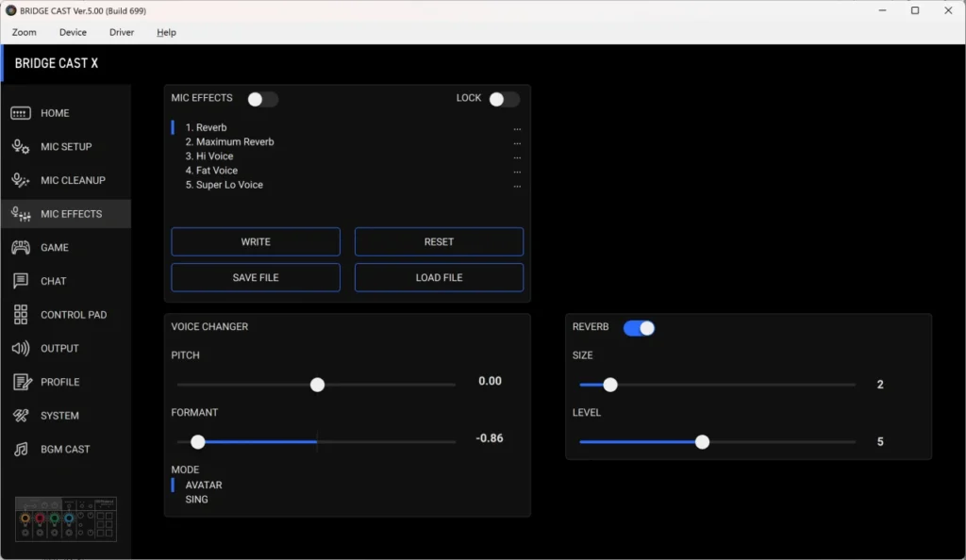Viewport: 966px width, 560px height.
Task: Open Output via speaker icon
Action: click(x=21, y=349)
